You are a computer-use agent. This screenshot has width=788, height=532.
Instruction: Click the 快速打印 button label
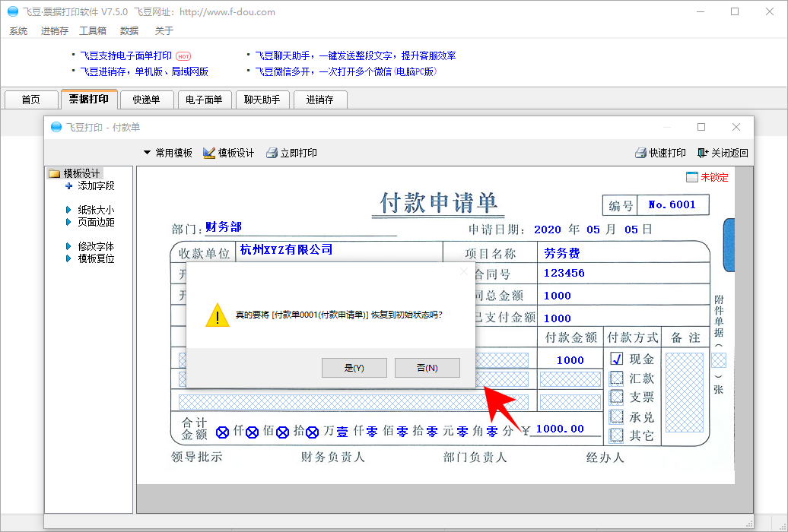(x=667, y=153)
